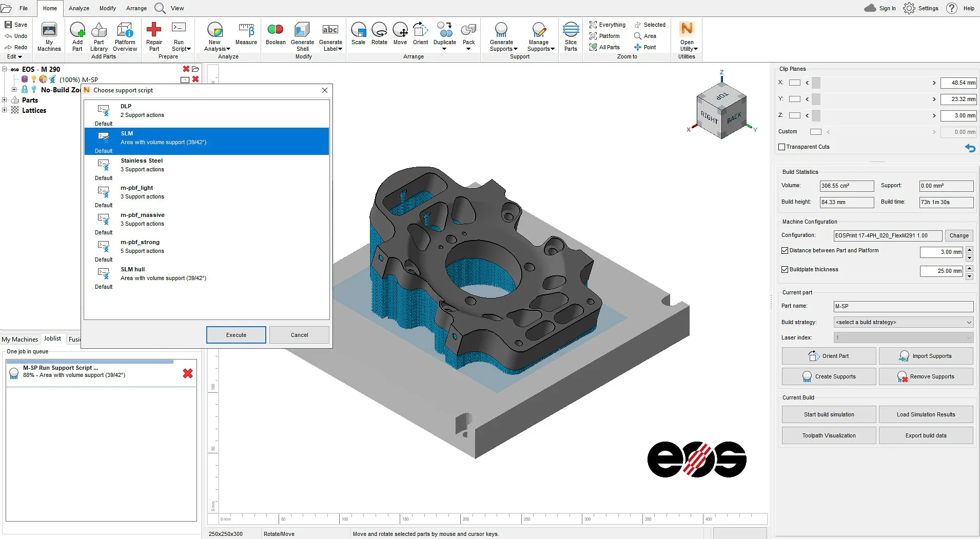980x539 pixels.
Task: Switch to the My Machines tab
Action: (19, 339)
